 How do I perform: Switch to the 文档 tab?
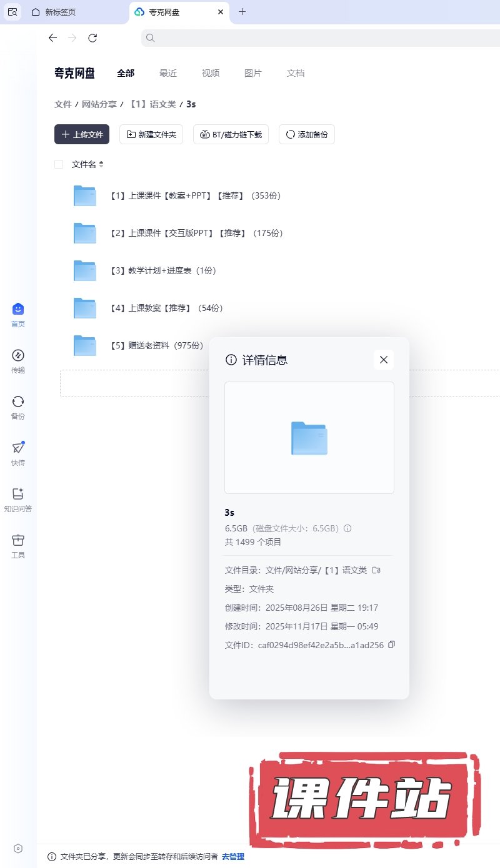pyautogui.click(x=296, y=73)
